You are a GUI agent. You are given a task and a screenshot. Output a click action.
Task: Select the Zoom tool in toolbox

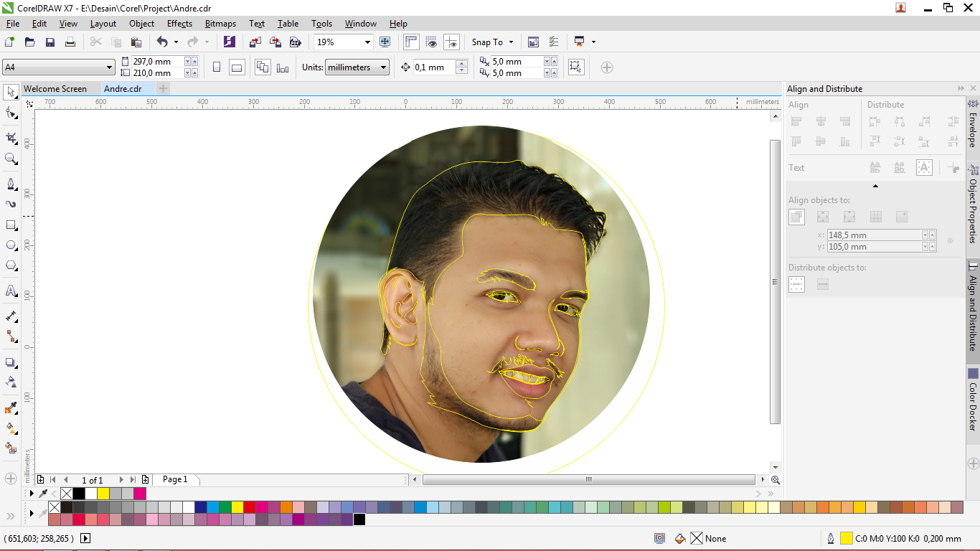[11, 159]
